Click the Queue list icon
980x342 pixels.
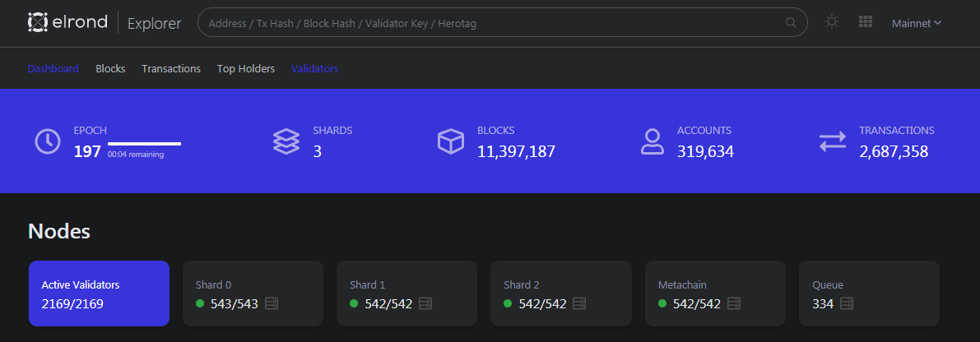click(x=847, y=304)
